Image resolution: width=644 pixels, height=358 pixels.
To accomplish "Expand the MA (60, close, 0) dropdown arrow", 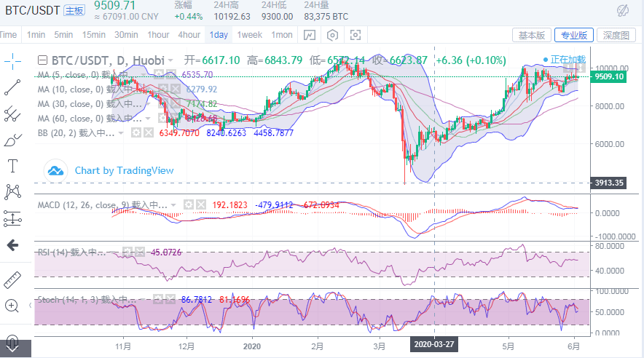I will click(x=149, y=119).
